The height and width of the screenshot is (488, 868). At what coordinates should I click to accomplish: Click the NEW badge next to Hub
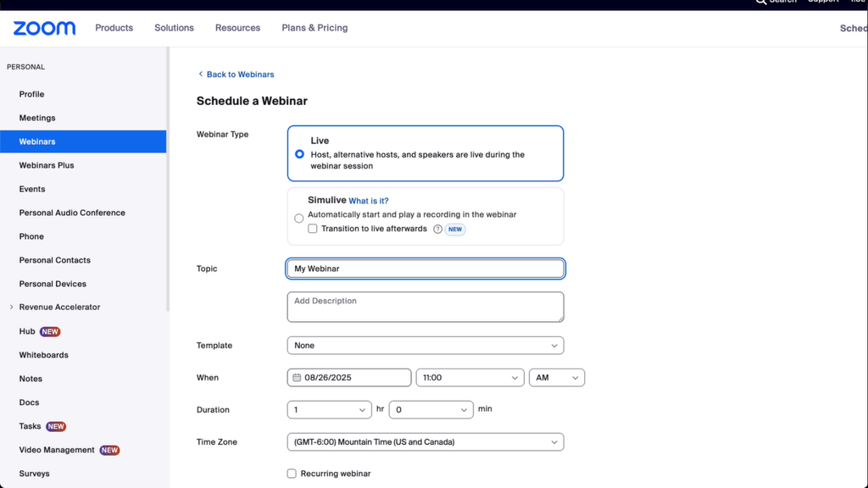pyautogui.click(x=50, y=331)
